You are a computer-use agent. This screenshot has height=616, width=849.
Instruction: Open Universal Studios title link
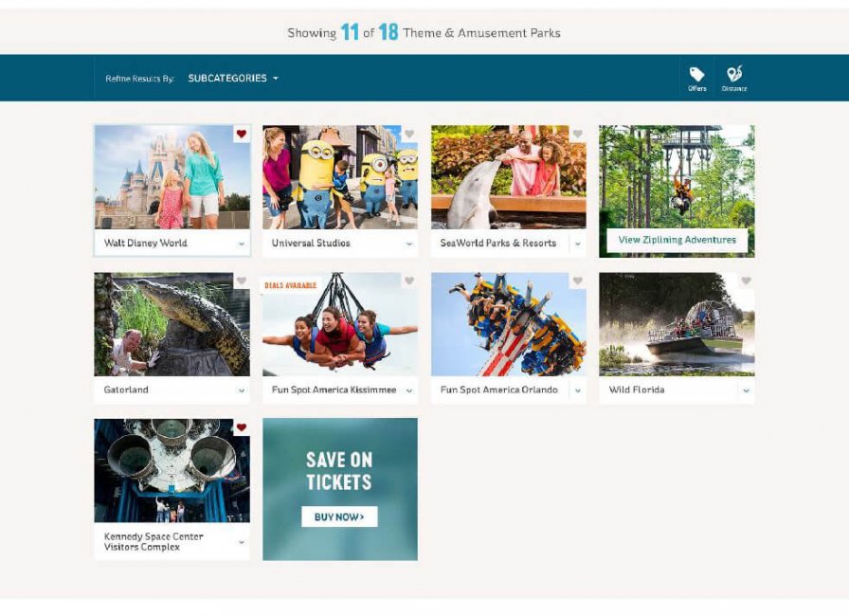click(311, 243)
